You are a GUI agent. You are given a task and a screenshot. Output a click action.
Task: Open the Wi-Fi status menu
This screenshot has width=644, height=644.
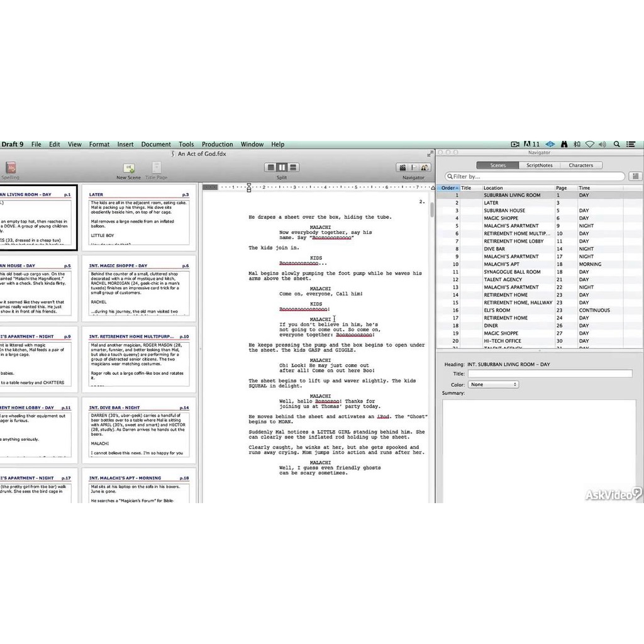pyautogui.click(x=590, y=144)
